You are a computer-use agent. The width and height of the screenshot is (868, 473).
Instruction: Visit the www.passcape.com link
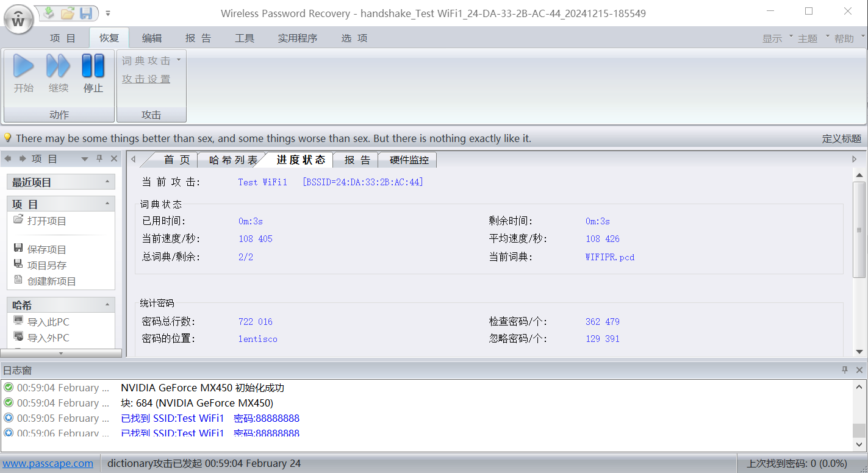coord(48,463)
